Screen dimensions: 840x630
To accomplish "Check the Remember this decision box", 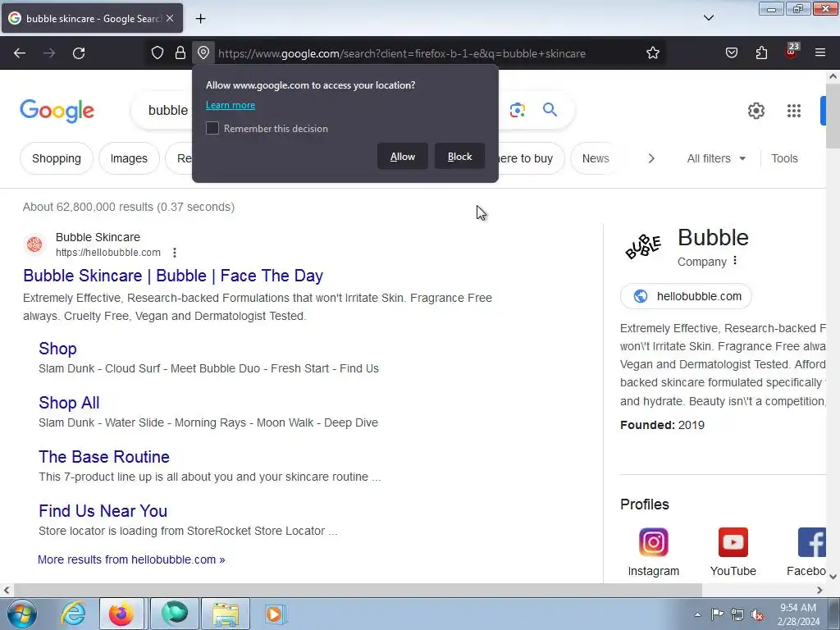I will [x=212, y=129].
